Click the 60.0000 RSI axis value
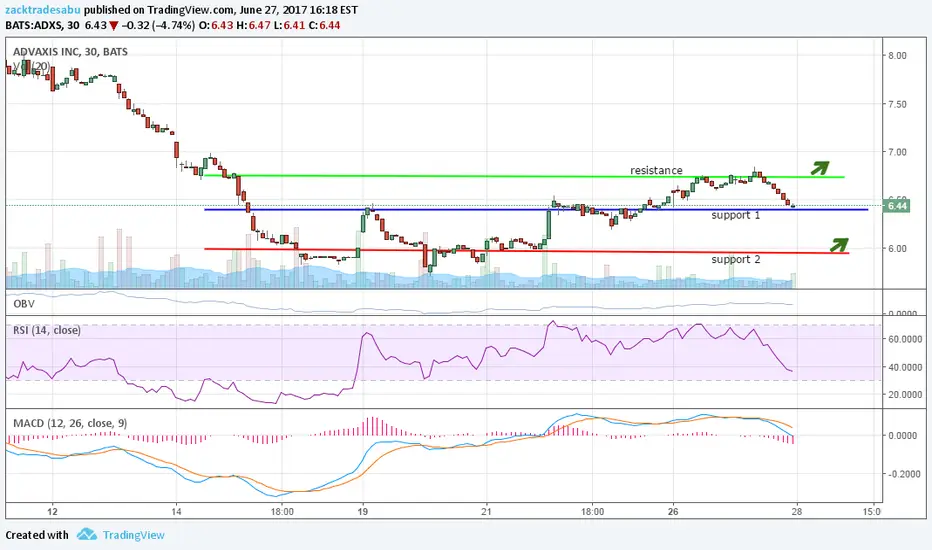Image resolution: width=932 pixels, height=550 pixels. click(905, 339)
